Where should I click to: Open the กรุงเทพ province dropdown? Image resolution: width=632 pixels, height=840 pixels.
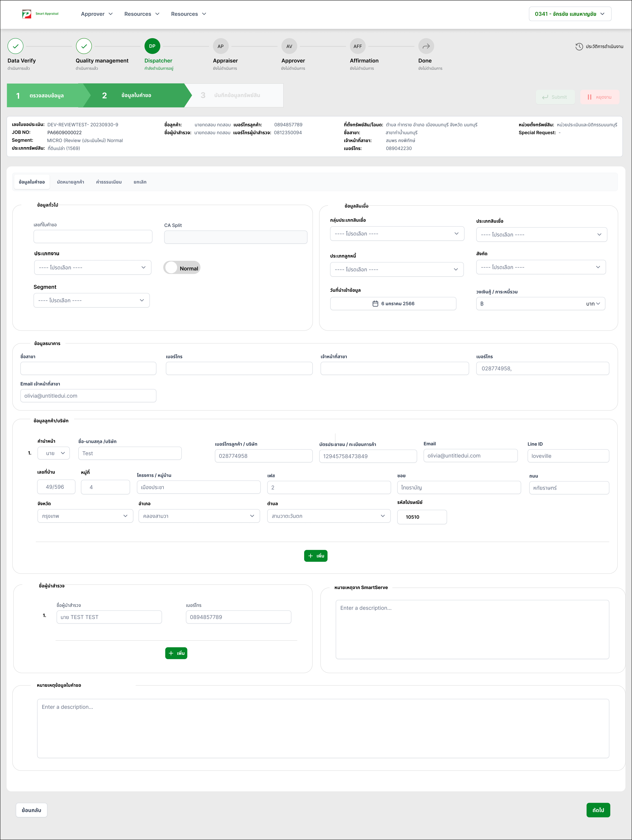(x=85, y=516)
